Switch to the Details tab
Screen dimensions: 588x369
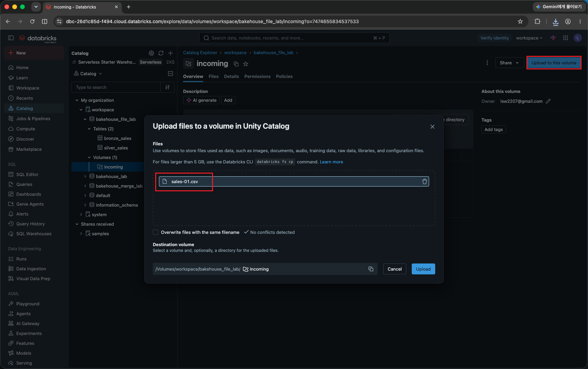[x=231, y=76]
